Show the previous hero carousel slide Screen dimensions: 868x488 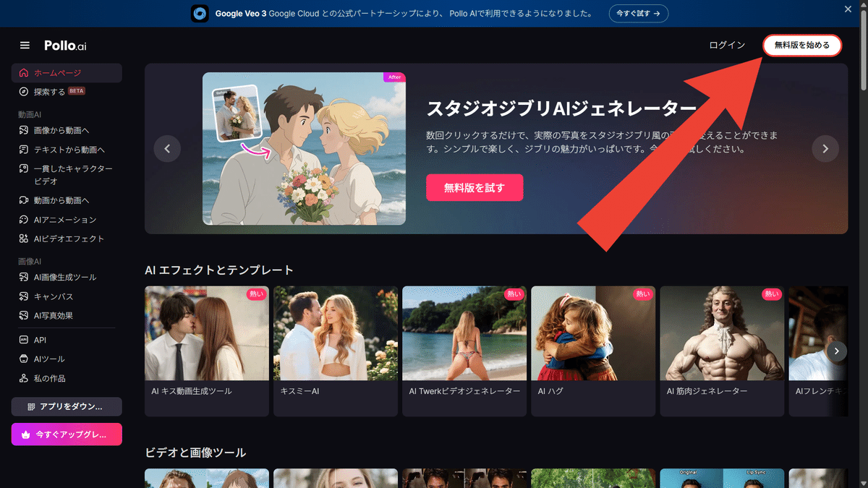pos(167,149)
